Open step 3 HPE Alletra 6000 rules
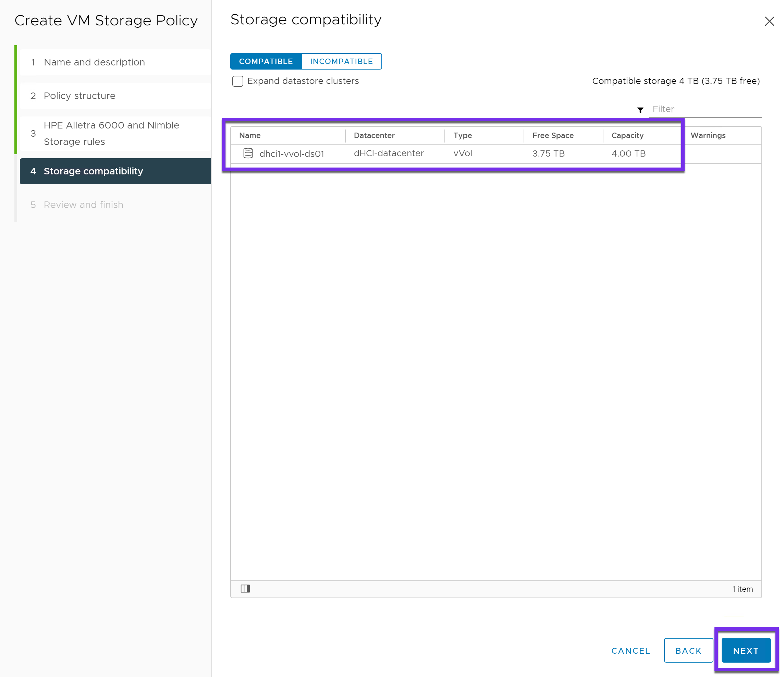The width and height of the screenshot is (784, 677). [x=111, y=133]
